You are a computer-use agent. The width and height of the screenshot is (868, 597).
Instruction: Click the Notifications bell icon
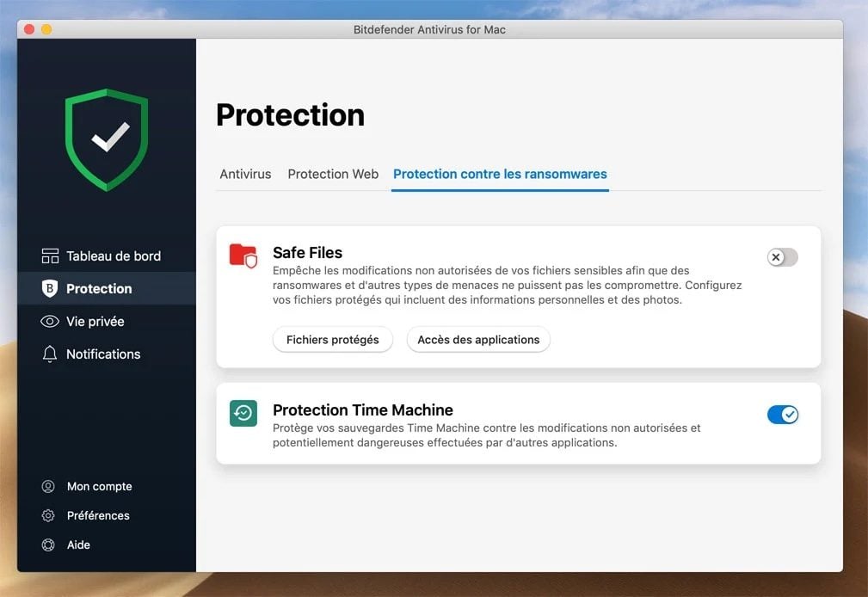(50, 354)
